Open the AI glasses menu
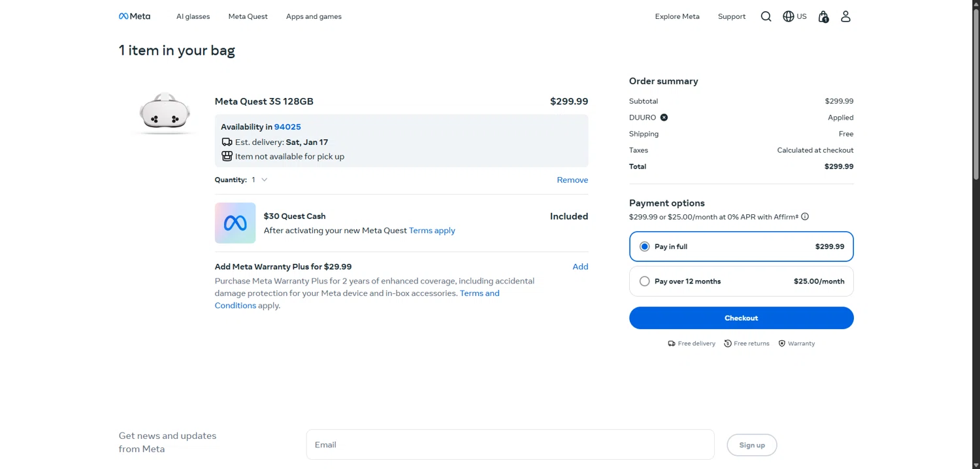980x469 pixels. pos(193,16)
